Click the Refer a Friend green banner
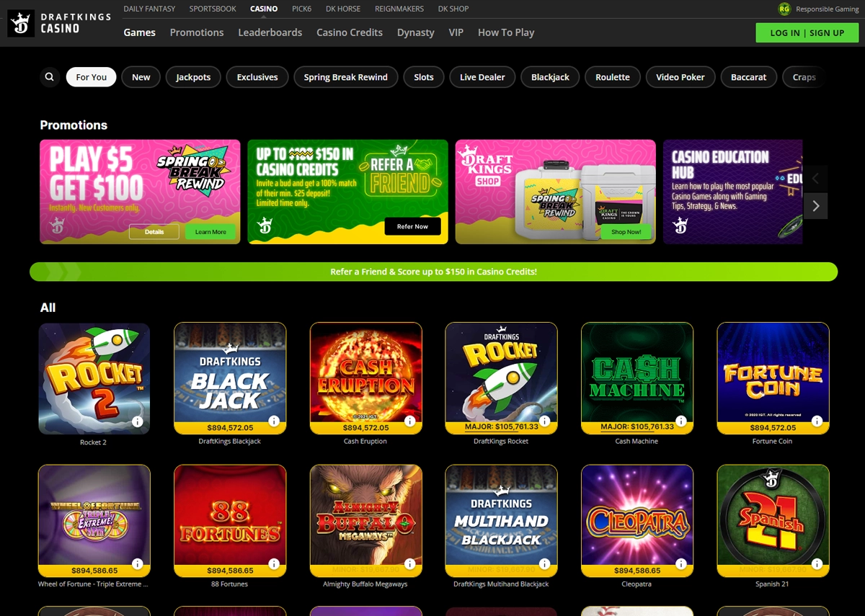865x616 pixels. pos(433,272)
